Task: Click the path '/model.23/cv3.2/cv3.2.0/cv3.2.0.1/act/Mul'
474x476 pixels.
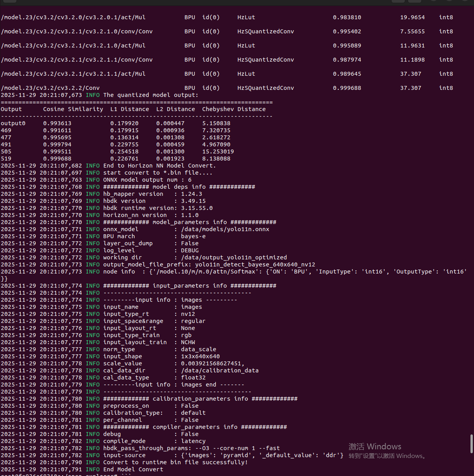Action: point(73,17)
